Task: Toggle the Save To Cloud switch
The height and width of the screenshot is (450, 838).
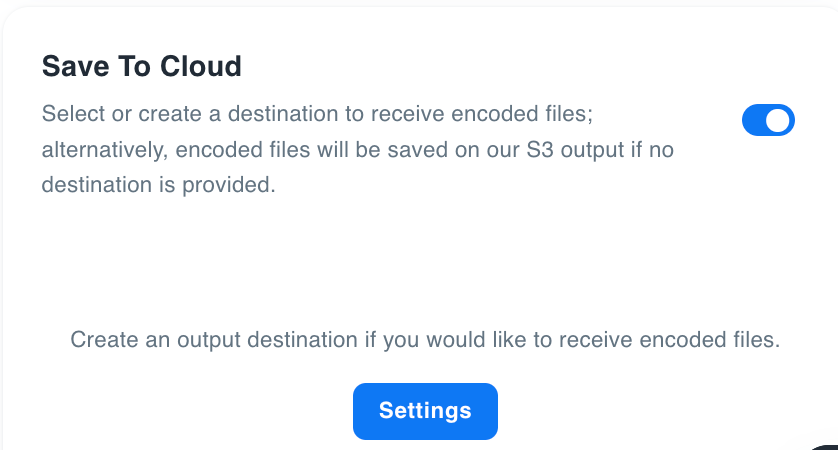Action: [768, 121]
